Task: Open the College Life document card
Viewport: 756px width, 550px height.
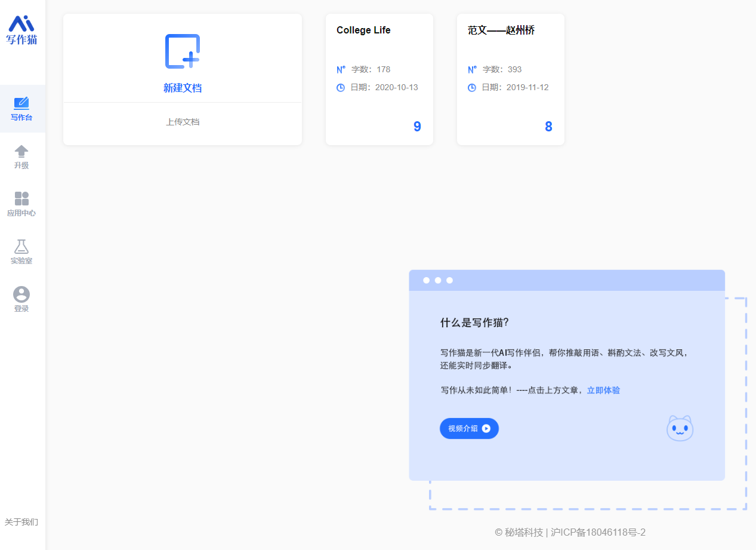Action: 379,79
